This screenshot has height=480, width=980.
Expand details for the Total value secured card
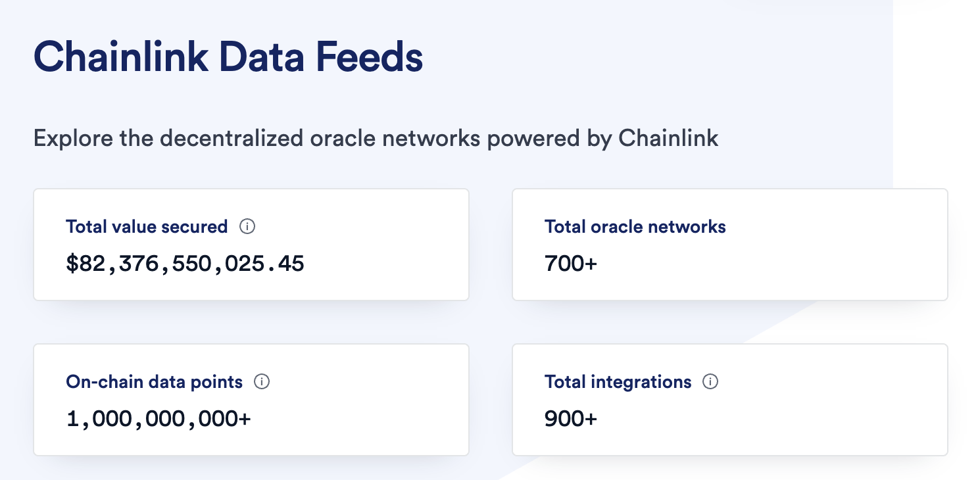coord(251,244)
